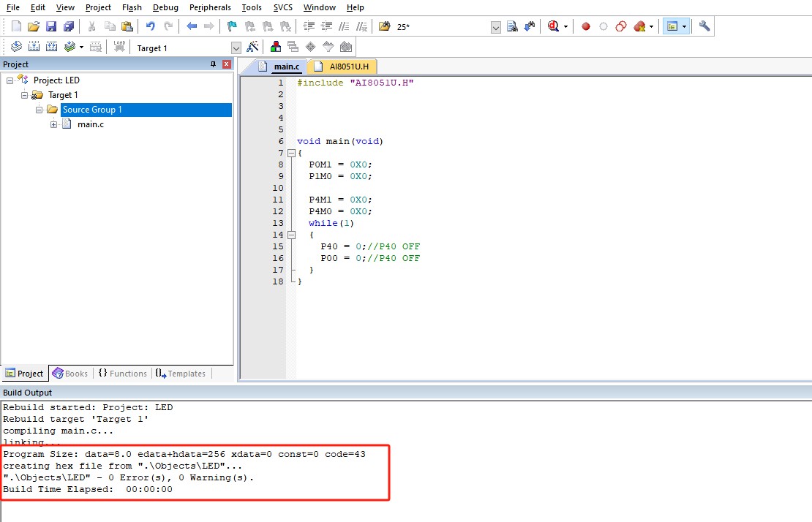Click the Open file folder icon
Screen dimensions: 812x522
click(34, 26)
